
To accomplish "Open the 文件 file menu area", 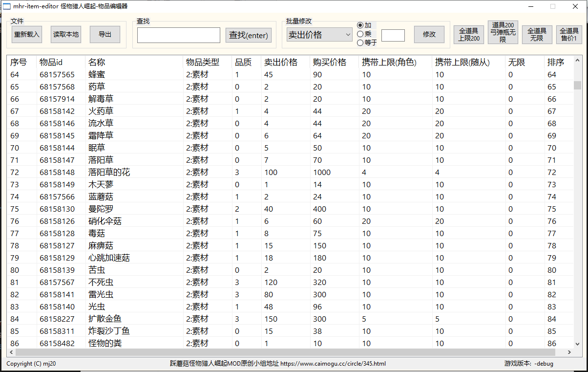I will [x=17, y=22].
